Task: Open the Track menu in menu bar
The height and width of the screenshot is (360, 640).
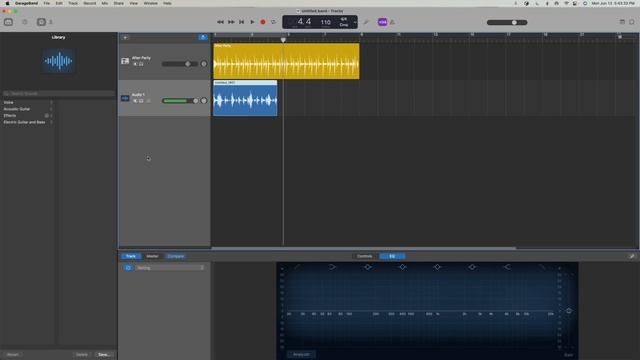Action: click(73, 3)
